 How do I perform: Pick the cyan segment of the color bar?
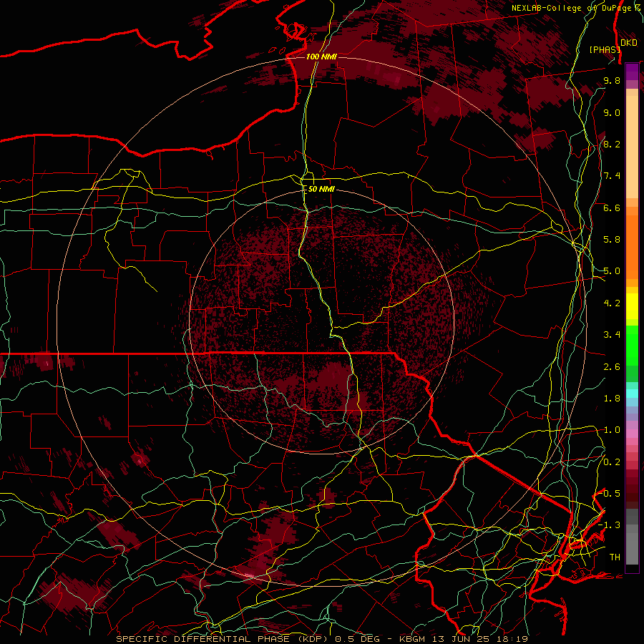click(x=632, y=393)
